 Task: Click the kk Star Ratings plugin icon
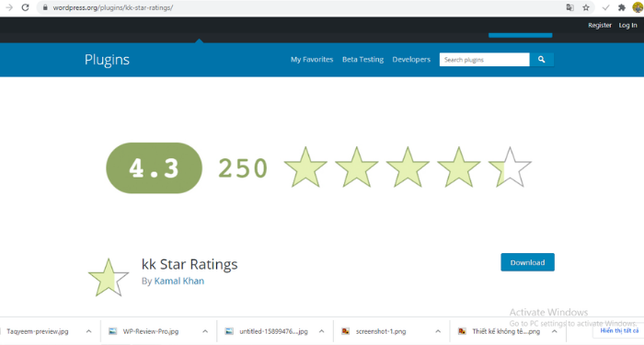click(x=109, y=277)
